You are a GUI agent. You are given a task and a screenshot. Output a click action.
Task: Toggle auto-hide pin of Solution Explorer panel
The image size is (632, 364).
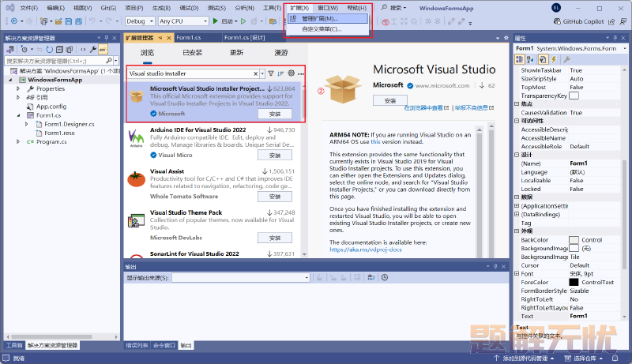point(107,38)
